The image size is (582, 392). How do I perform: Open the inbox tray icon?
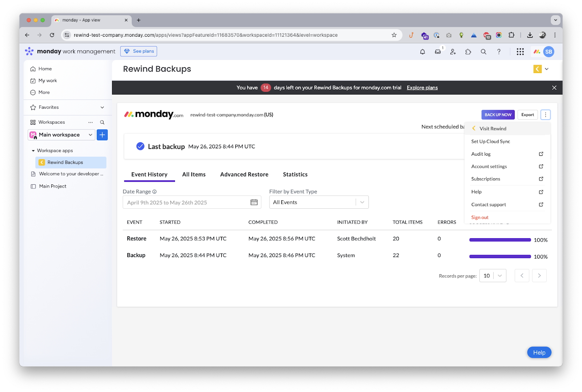(438, 52)
